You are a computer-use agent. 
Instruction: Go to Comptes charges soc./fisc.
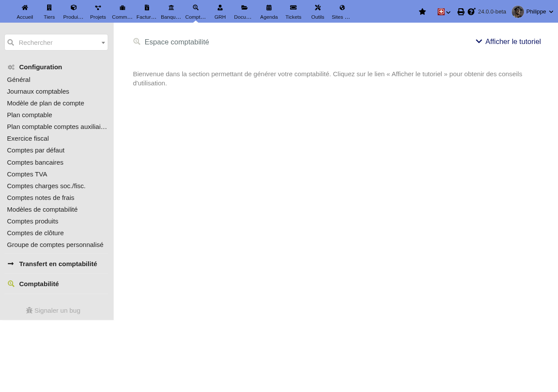coord(46,186)
